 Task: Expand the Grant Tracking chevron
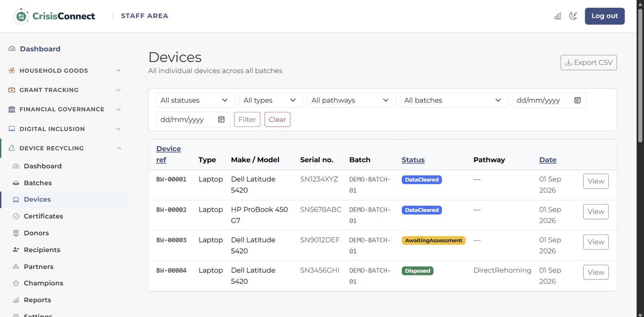[118, 90]
